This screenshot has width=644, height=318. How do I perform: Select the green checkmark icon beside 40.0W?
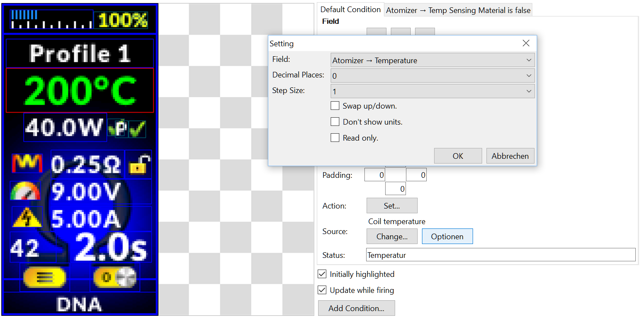137,128
